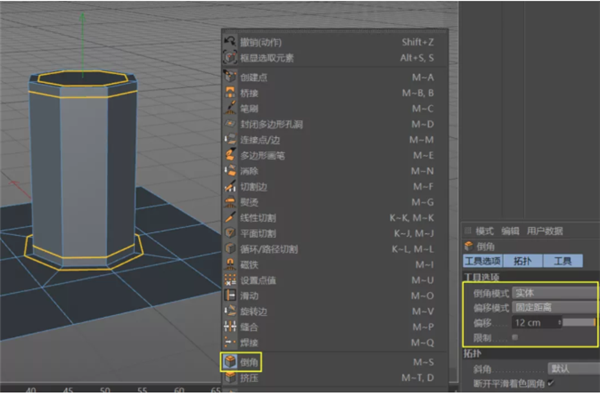Switch to the 工具 tab

point(563,261)
